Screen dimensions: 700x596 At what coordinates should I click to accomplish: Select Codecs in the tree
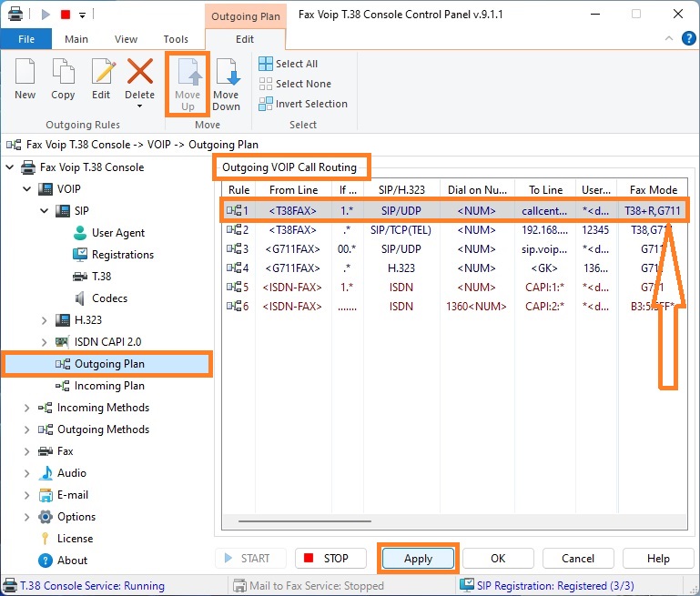click(109, 298)
